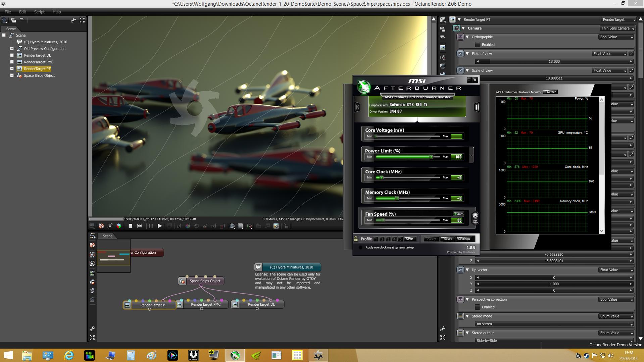The height and width of the screenshot is (362, 644).
Task: Click the Afterburner Reset button
Action: [448, 239]
